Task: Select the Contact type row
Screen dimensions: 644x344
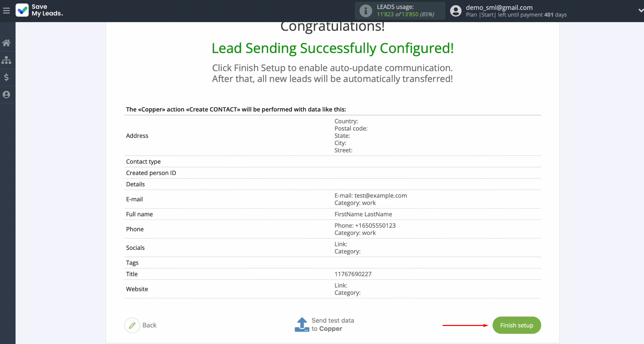Action: tap(332, 162)
